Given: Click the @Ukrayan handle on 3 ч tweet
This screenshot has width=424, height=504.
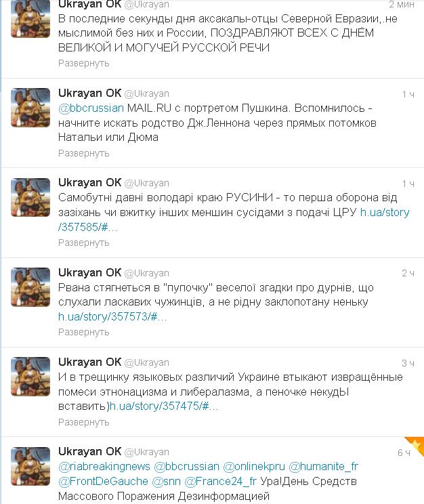Looking at the screenshot, I should [146, 362].
